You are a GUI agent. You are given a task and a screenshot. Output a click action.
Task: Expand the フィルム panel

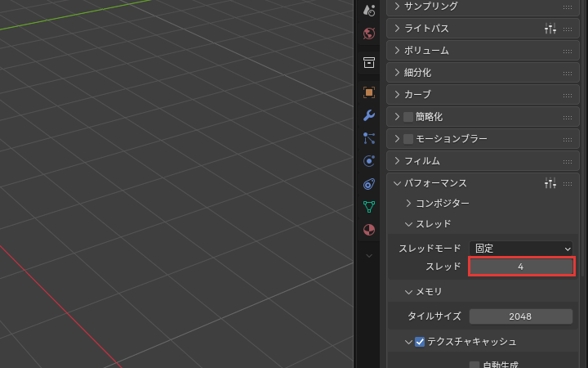[397, 161]
